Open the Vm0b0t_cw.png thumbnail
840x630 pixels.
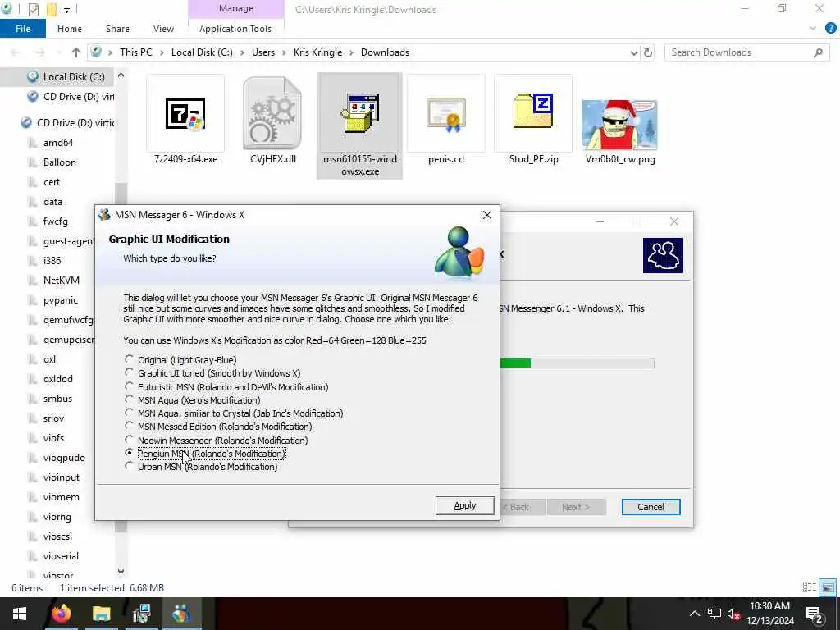pos(620,125)
